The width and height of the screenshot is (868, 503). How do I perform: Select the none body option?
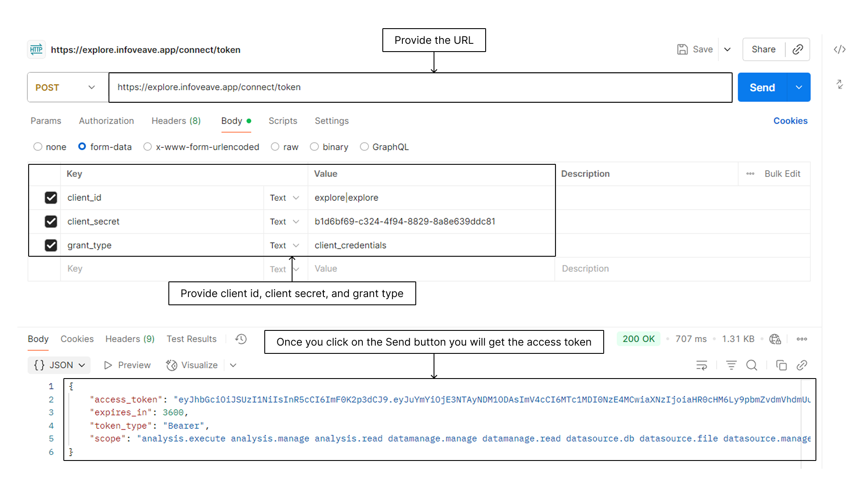pos(38,147)
